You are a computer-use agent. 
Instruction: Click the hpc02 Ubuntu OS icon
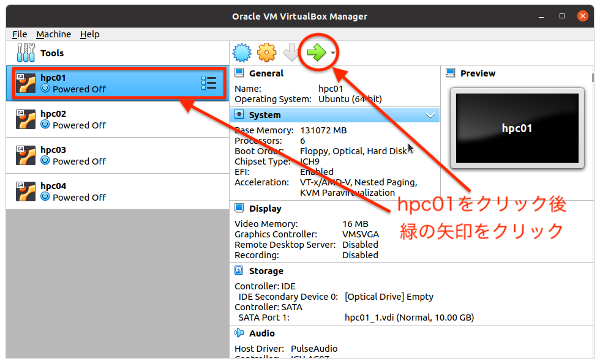[26, 119]
